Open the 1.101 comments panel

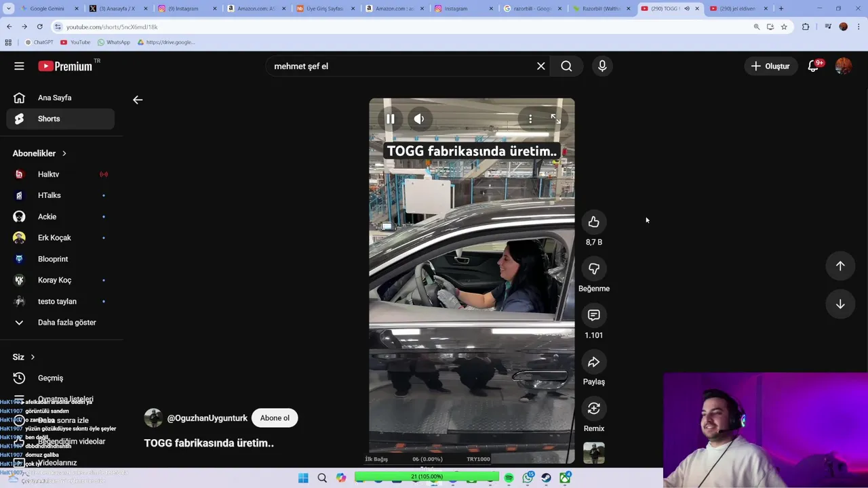pos(593,315)
